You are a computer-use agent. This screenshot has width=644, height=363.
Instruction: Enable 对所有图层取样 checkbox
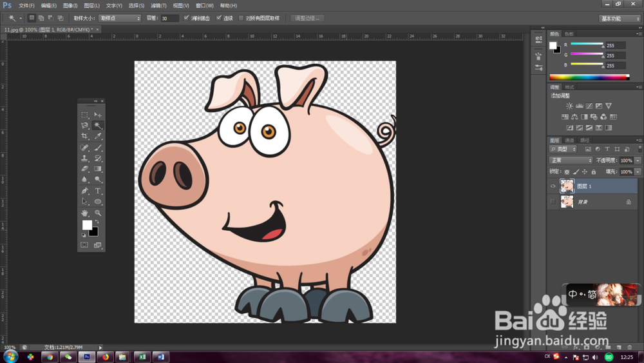pyautogui.click(x=241, y=18)
